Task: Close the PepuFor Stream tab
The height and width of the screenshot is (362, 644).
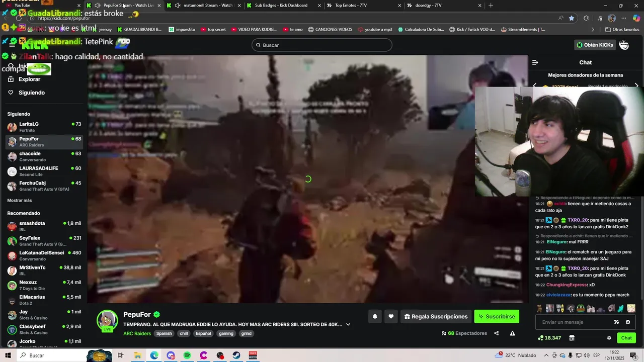Action: 159,6
